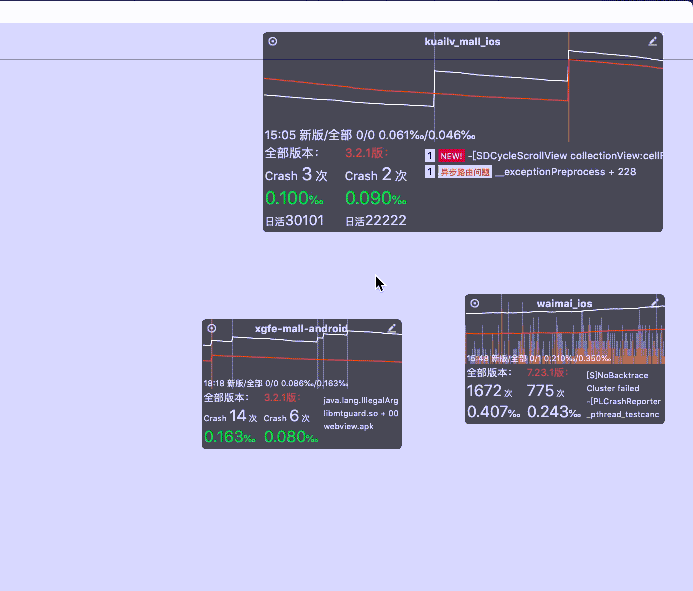Click the count badge beside 异步路由问题 tag
693x591 pixels.
(x=430, y=172)
